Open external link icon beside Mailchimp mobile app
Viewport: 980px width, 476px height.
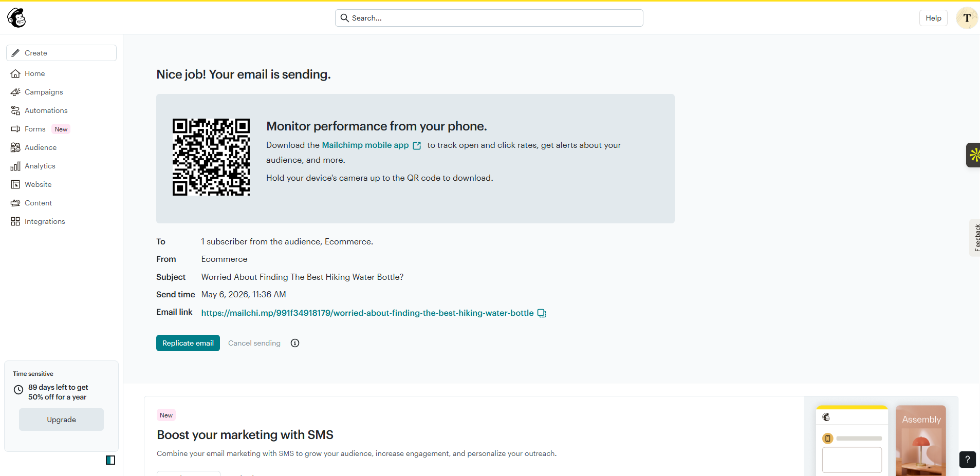[417, 146]
